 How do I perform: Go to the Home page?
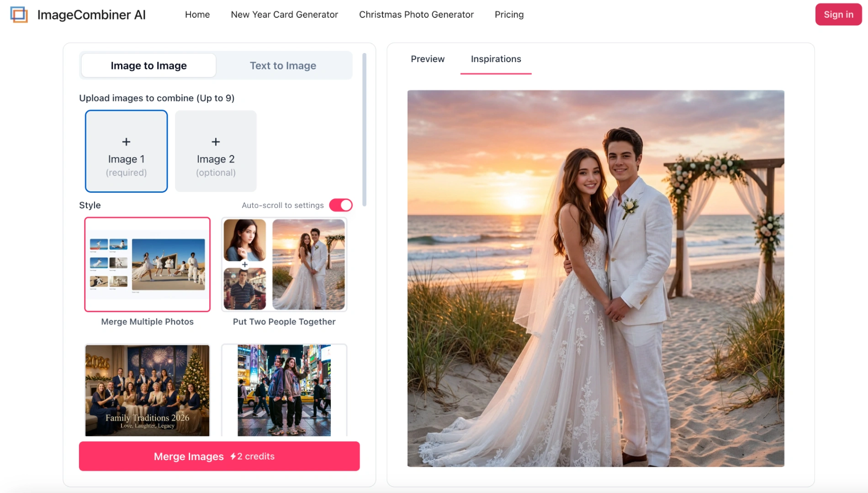pos(197,15)
